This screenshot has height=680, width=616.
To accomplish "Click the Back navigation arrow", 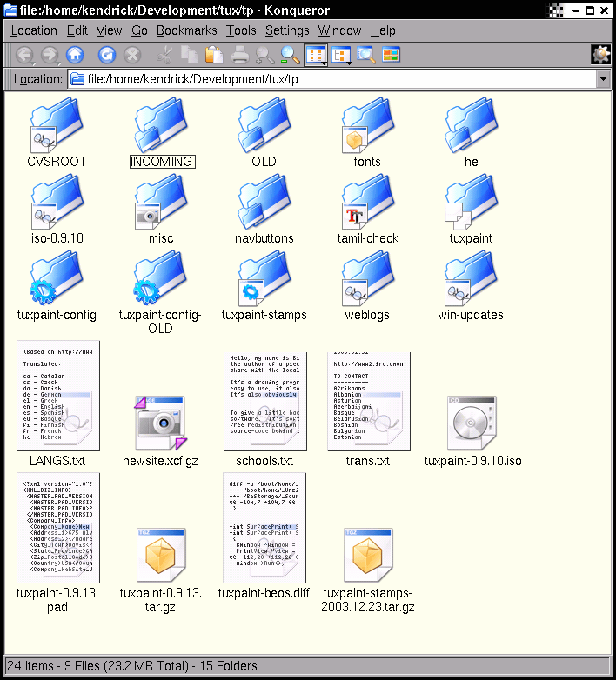I will click(x=24, y=55).
